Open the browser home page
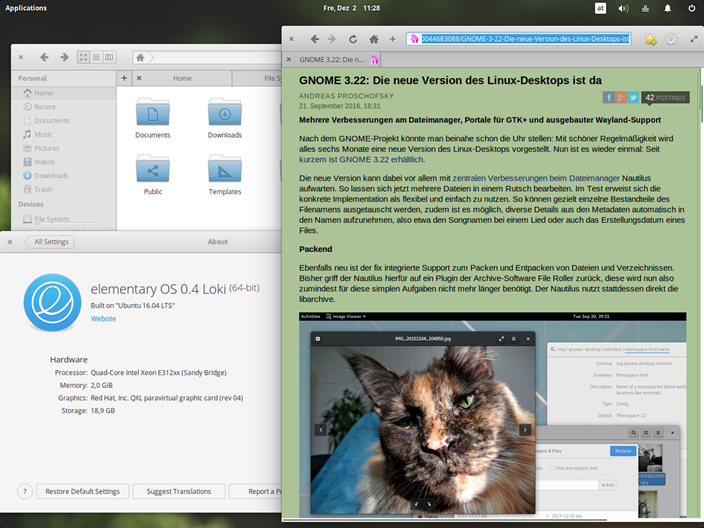 point(374,39)
